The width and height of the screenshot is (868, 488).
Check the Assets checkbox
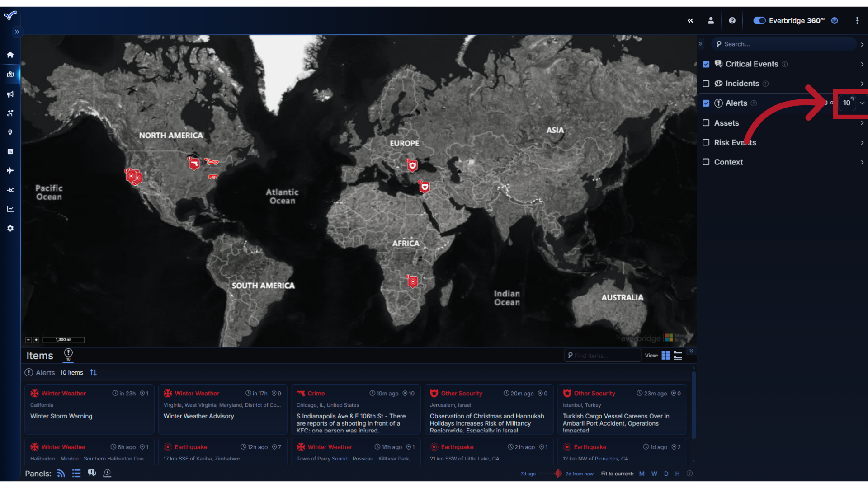point(706,123)
